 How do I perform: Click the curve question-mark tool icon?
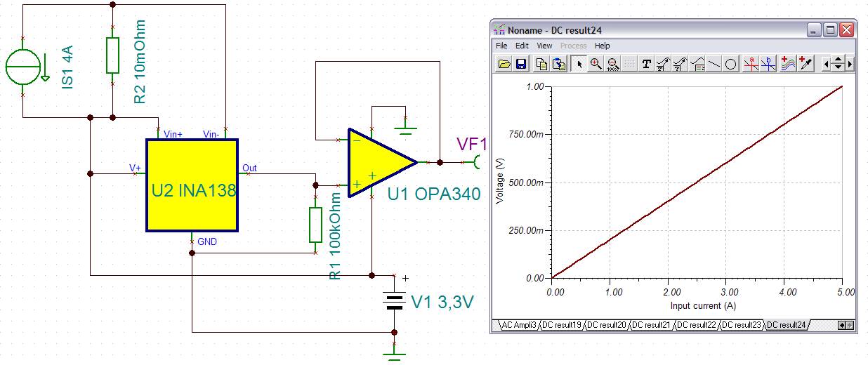680,64
